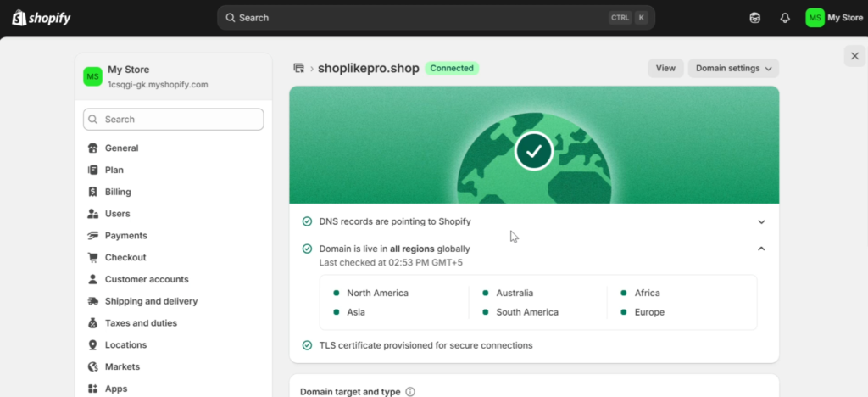This screenshot has width=868, height=397.
Task: Go to Customer accounts settings
Action: [147, 279]
